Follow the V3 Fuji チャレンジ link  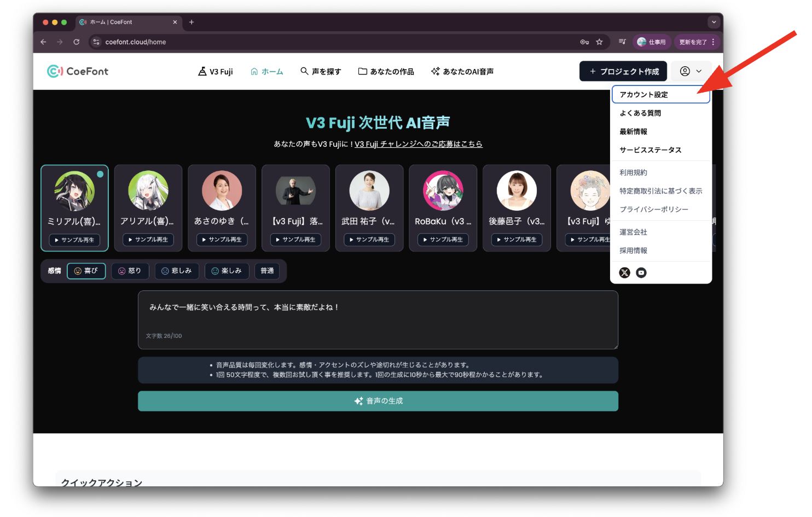(x=419, y=144)
